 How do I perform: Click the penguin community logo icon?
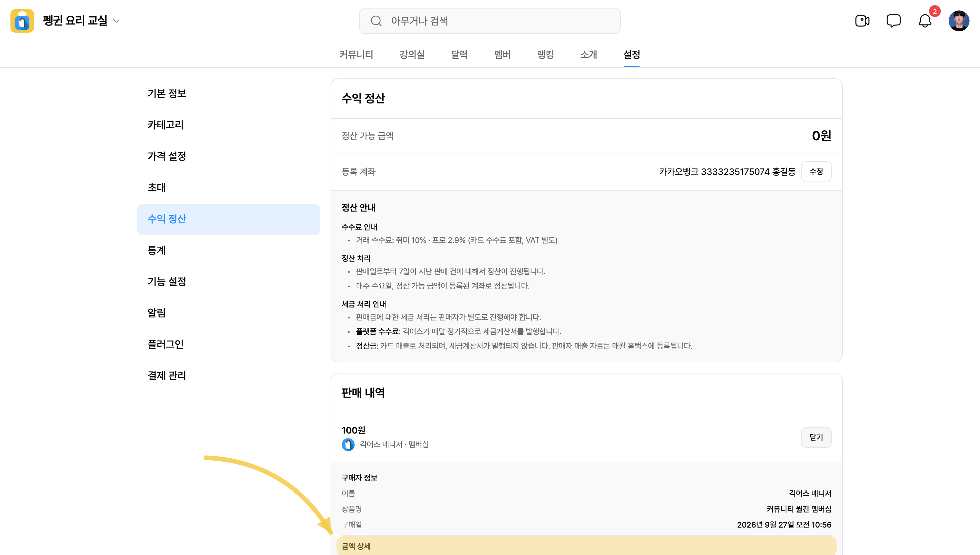(22, 21)
